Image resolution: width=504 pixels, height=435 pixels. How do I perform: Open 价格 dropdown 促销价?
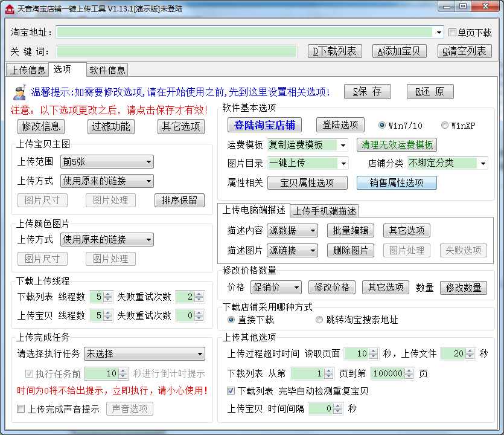276,288
